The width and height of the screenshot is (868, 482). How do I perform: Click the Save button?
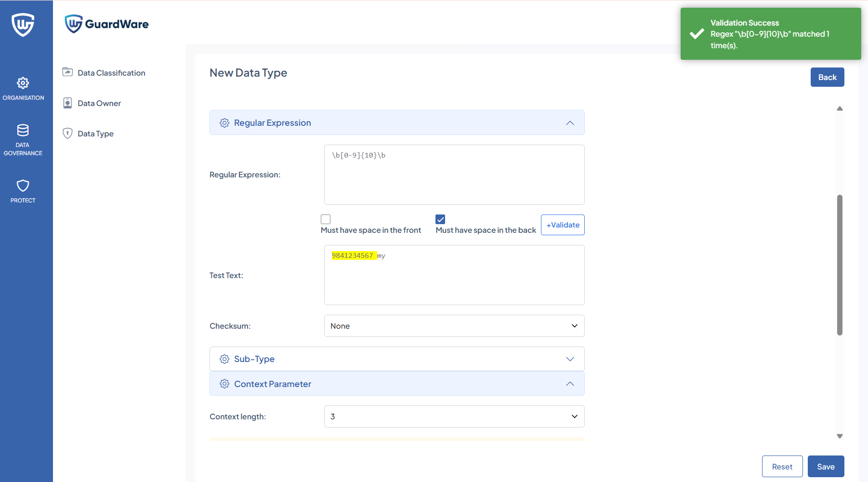(x=826, y=467)
